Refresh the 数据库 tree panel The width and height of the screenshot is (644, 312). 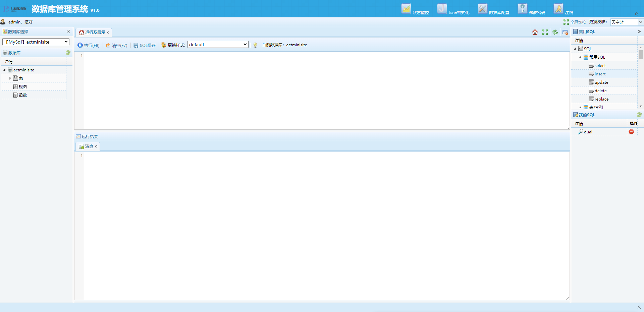click(x=68, y=53)
